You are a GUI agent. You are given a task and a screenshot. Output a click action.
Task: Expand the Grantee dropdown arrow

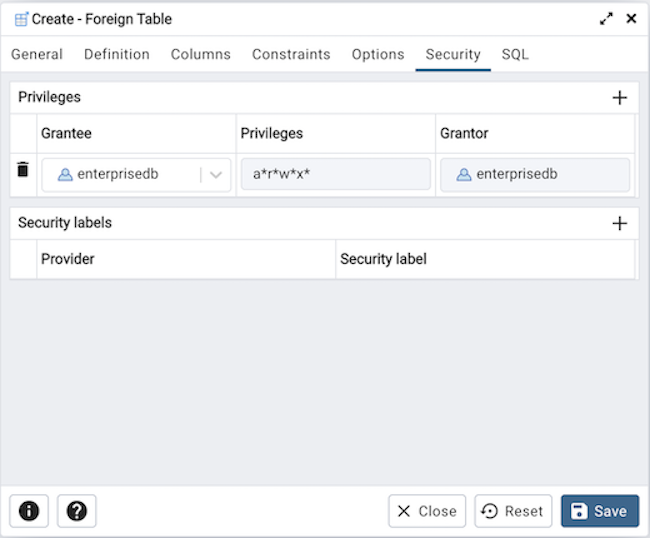pos(216,175)
